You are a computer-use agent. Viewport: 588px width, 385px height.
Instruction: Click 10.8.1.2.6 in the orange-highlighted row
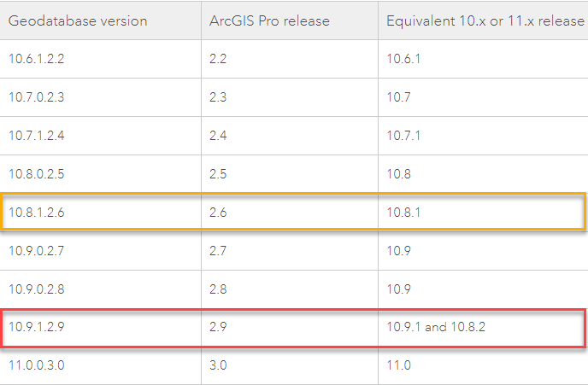(36, 212)
